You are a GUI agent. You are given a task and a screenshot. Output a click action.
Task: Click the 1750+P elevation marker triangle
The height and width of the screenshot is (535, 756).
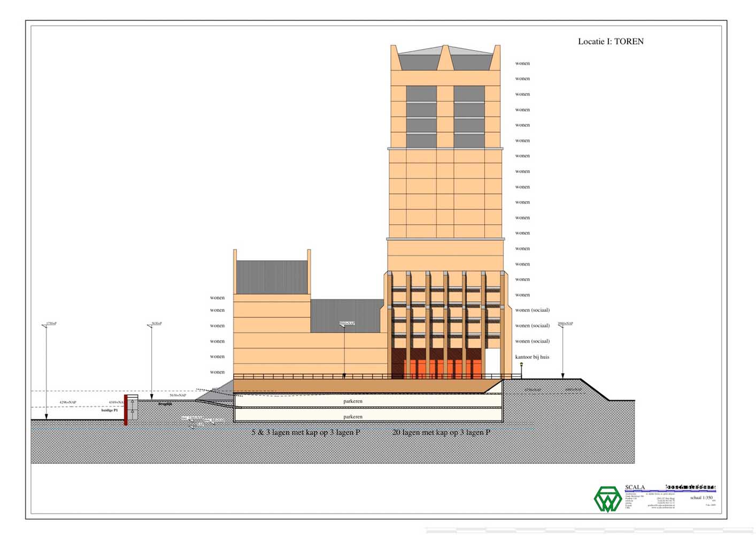(45, 326)
